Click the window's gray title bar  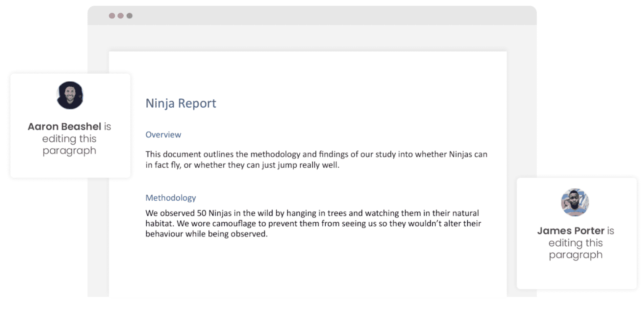click(312, 16)
